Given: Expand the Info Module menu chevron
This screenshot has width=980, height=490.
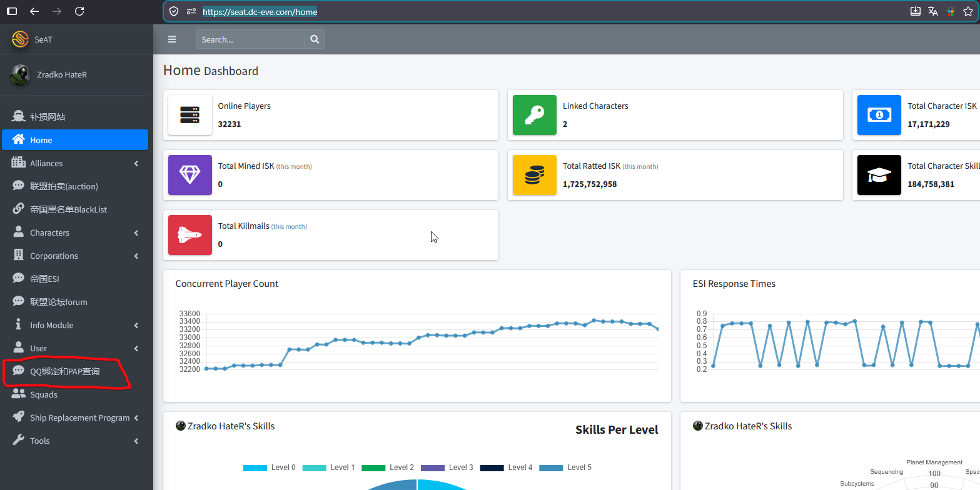Looking at the screenshot, I should pos(136,325).
